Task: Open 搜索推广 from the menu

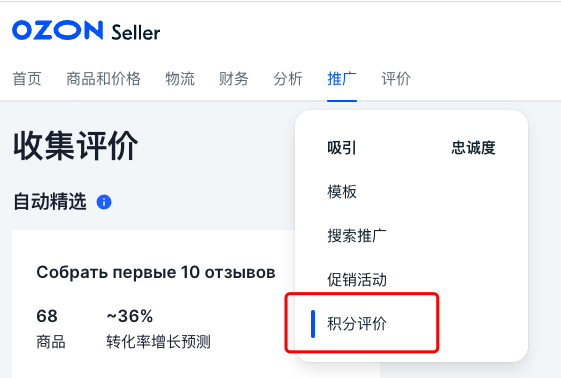Action: (x=357, y=236)
